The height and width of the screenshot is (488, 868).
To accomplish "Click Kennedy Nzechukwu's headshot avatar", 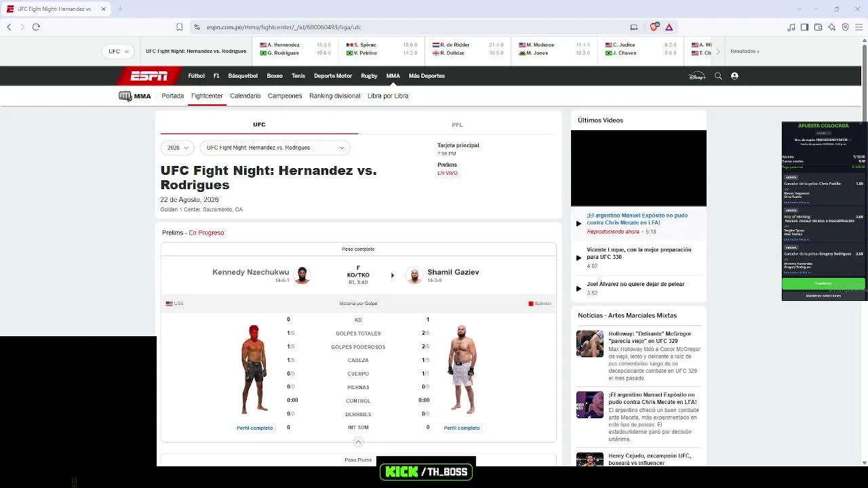I will [x=302, y=275].
